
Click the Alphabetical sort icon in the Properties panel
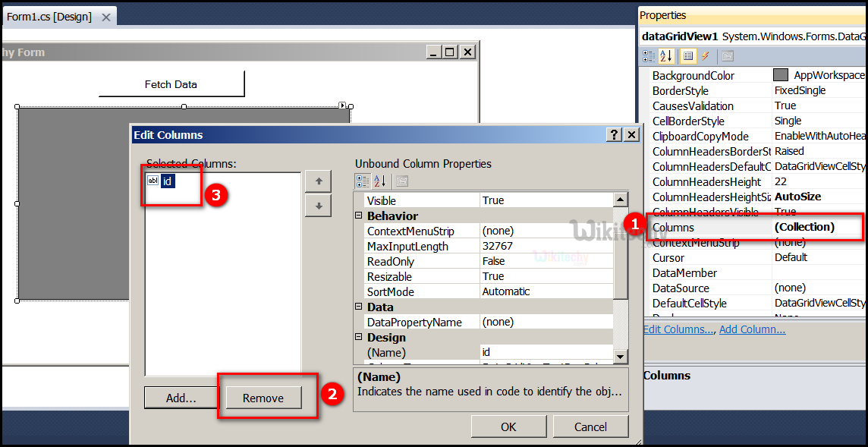point(666,56)
